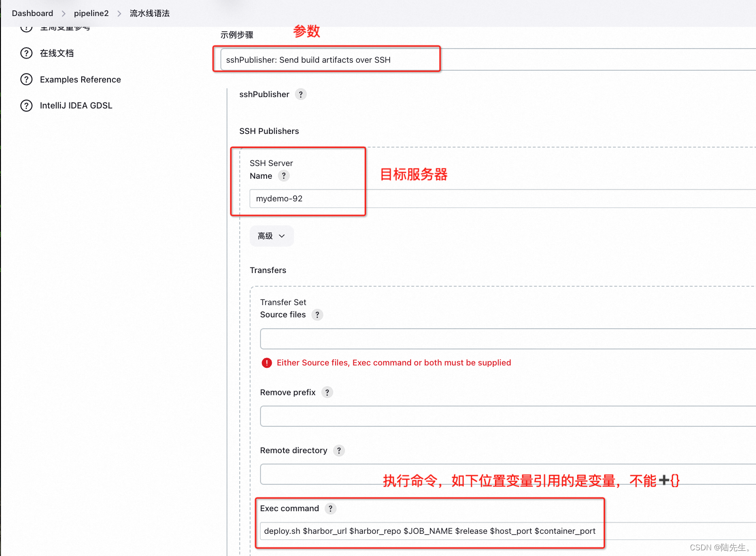
Task: Open Examples Reference link
Action: click(x=80, y=80)
